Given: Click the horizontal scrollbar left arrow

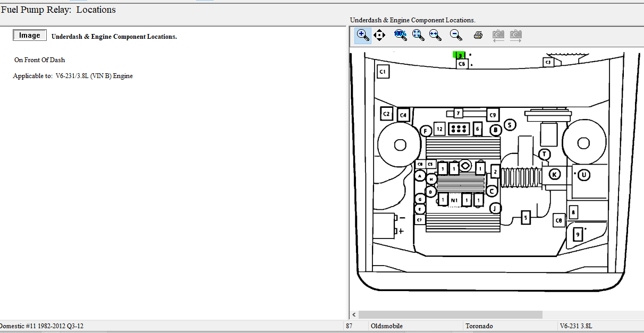Looking at the screenshot, I should tap(354, 315).
